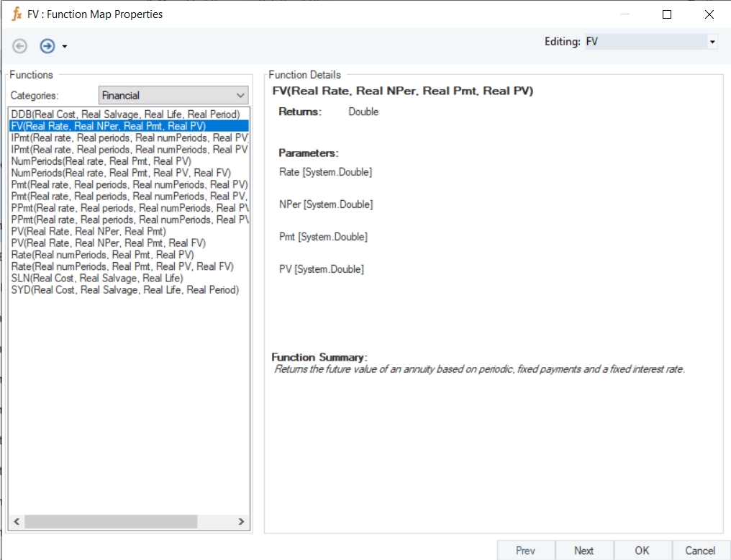The height and width of the screenshot is (560, 731).
Task: Click the forward navigation arrow icon
Action: pos(47,46)
